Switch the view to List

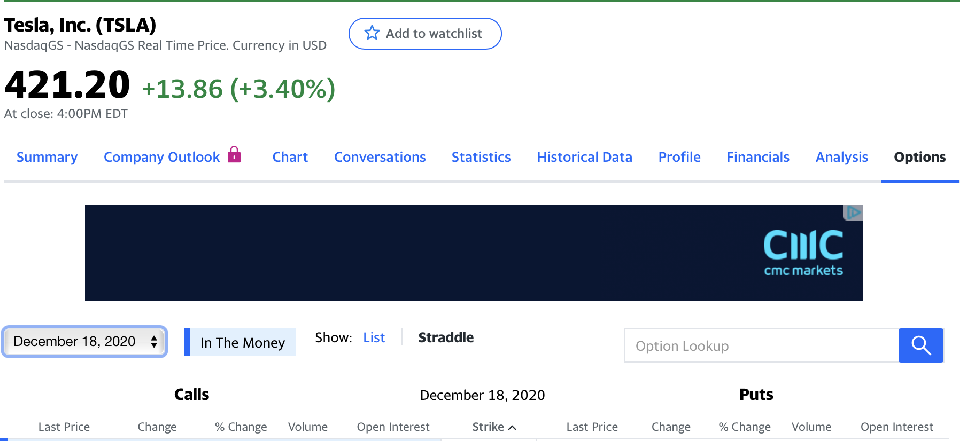tap(374, 338)
